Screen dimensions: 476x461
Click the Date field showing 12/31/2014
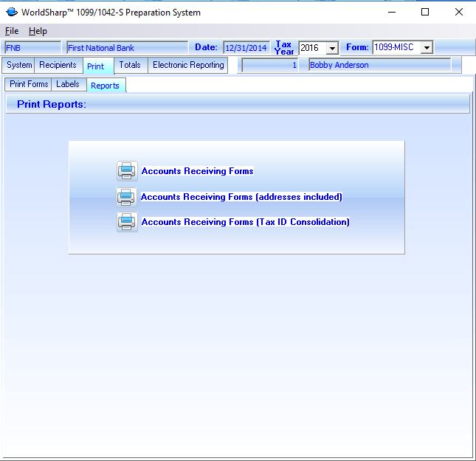click(246, 48)
